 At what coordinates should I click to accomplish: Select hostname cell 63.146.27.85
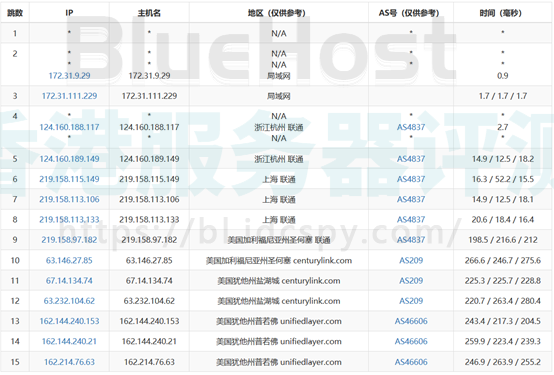click(149, 260)
